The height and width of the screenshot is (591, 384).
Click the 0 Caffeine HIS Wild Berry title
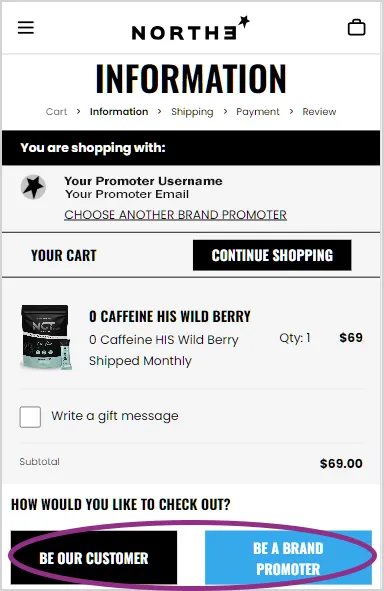click(x=170, y=316)
